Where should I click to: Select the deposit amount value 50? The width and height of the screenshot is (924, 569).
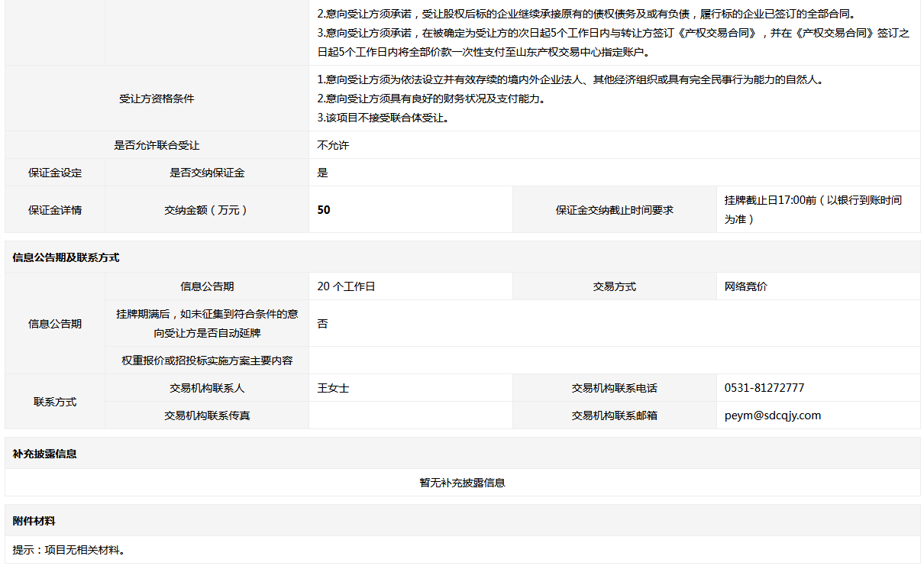(x=324, y=210)
